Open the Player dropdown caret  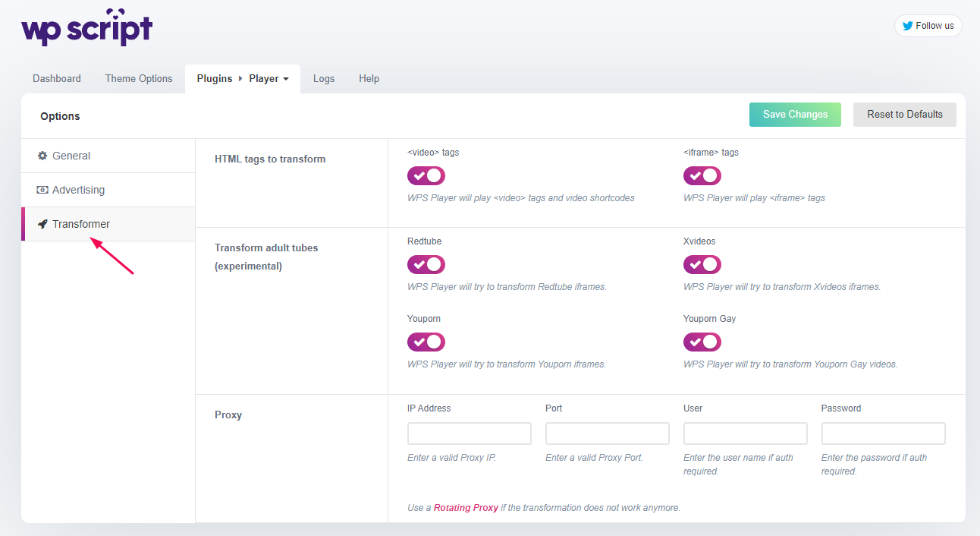pyautogui.click(x=286, y=79)
